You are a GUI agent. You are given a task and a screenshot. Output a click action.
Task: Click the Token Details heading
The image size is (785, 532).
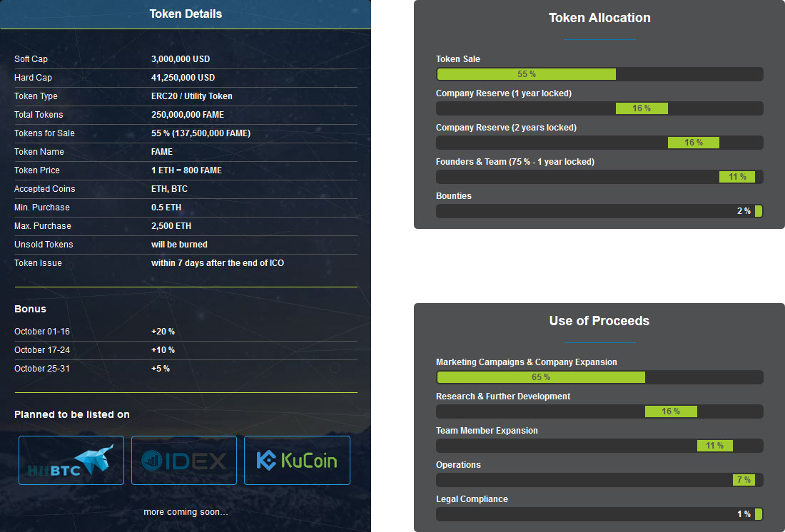coord(186,14)
